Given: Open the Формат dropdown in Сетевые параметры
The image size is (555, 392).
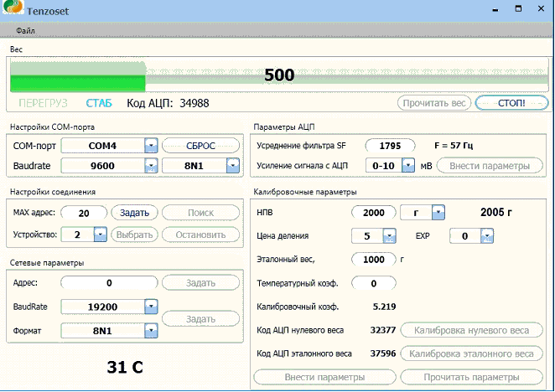Looking at the screenshot, I should click(x=151, y=331).
